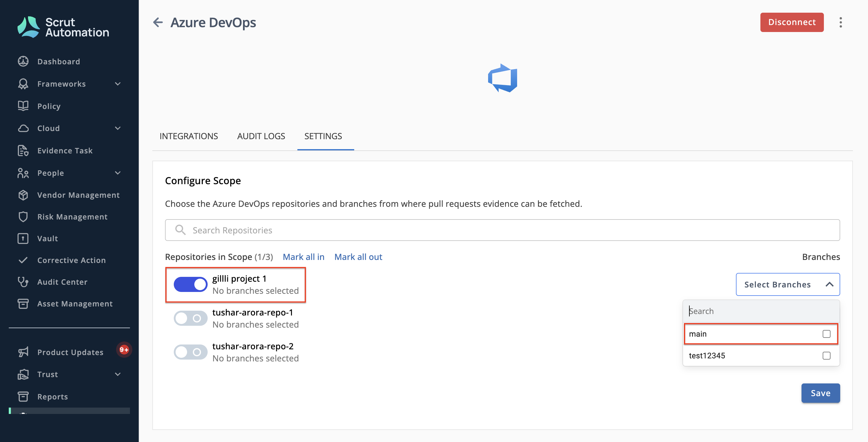The width and height of the screenshot is (868, 442).
Task: Click the Reports archive icon
Action: pyautogui.click(x=23, y=396)
